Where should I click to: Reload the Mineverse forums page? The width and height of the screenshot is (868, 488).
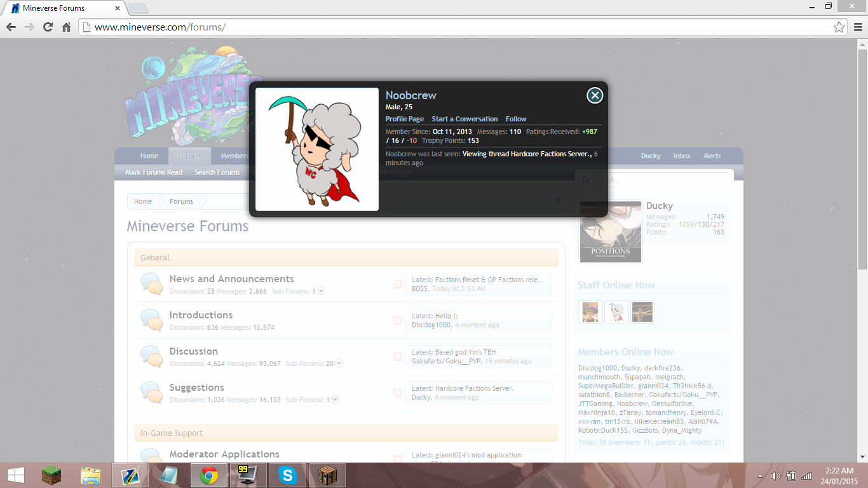pyautogui.click(x=48, y=27)
